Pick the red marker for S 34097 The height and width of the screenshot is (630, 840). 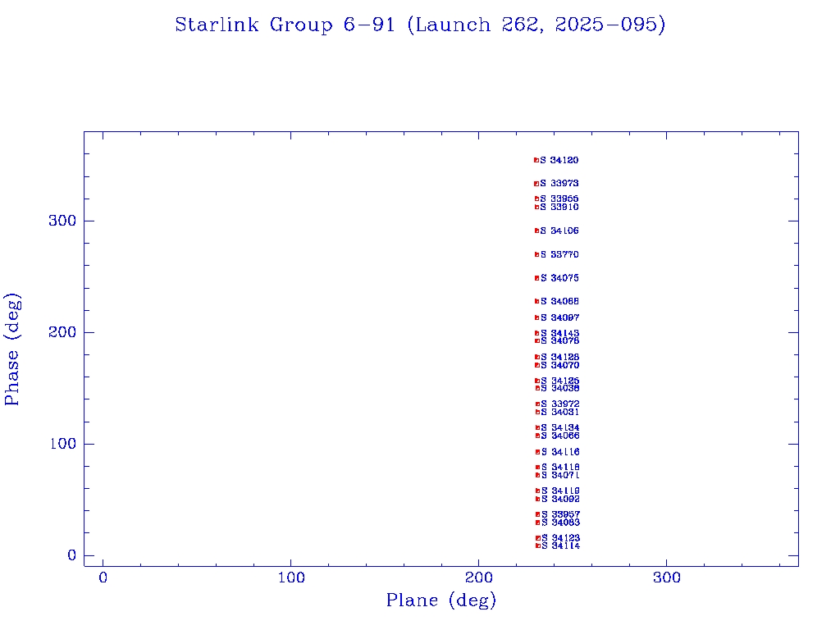(x=536, y=317)
